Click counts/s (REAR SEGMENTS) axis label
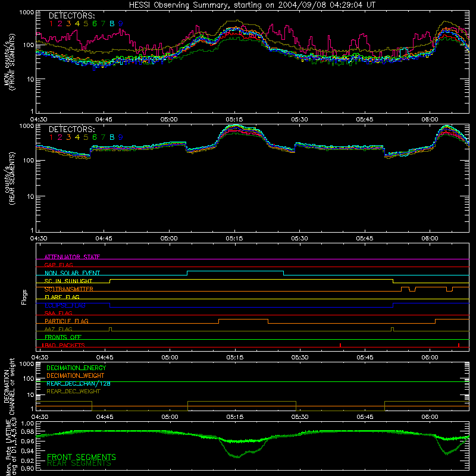The width and height of the screenshot is (476, 476). point(9,178)
